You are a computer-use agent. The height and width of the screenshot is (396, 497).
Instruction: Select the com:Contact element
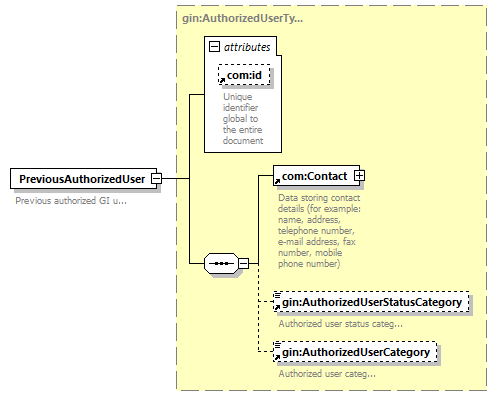(x=316, y=175)
